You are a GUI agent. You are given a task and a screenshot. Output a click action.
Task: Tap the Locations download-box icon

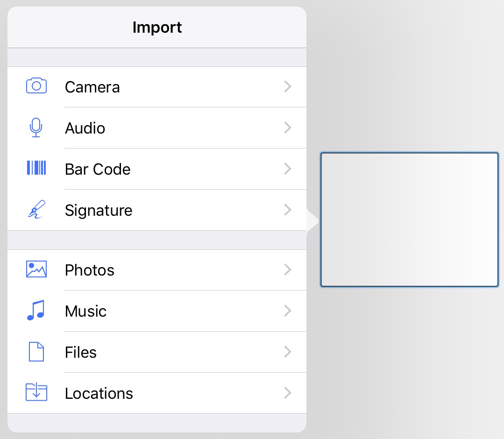(36, 393)
